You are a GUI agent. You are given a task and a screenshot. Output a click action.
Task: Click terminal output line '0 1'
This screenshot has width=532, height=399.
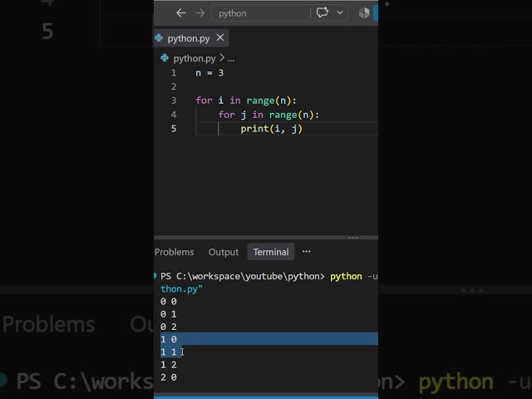[169, 314]
